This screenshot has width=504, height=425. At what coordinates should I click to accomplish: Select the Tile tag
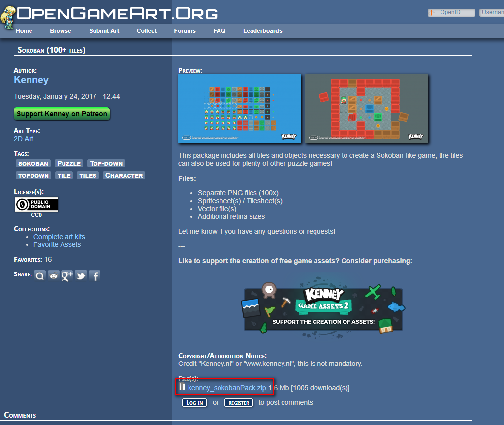(x=64, y=176)
